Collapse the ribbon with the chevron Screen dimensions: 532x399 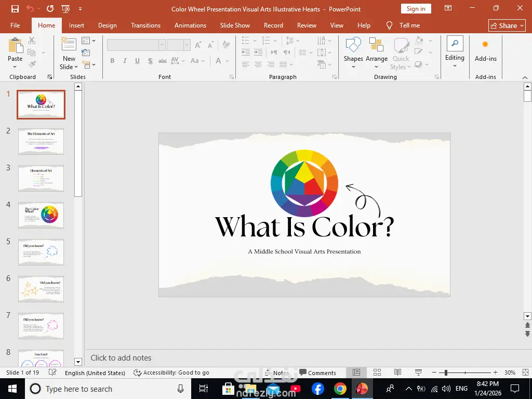tap(525, 77)
